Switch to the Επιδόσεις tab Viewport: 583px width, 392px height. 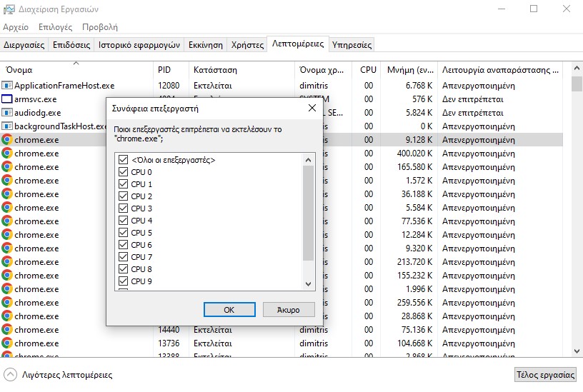[71, 45]
